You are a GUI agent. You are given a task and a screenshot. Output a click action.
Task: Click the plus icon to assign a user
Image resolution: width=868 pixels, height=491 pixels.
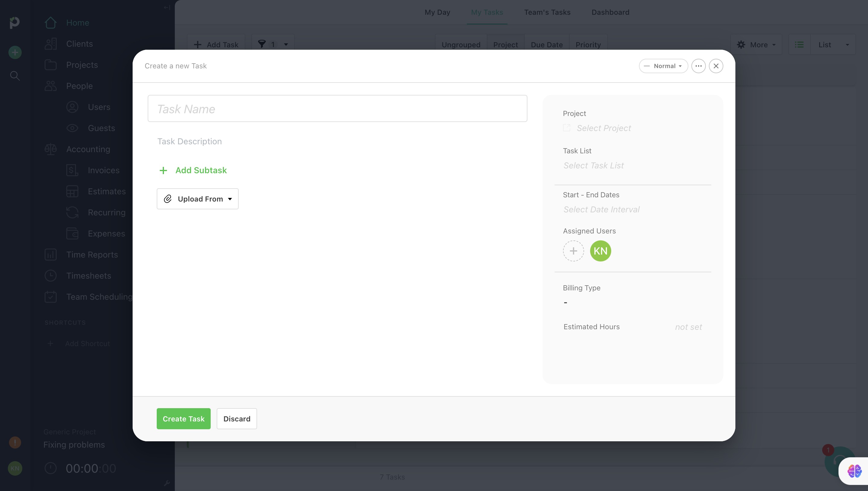(573, 251)
